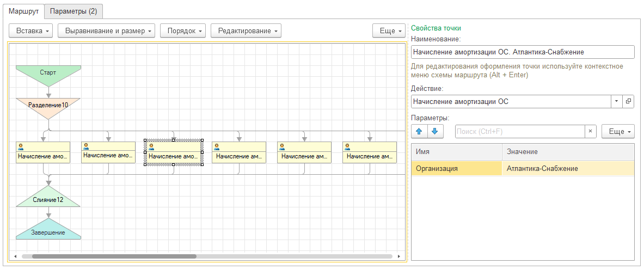Open the selected action in a new window
The width and height of the screenshot is (644, 270).
[628, 101]
